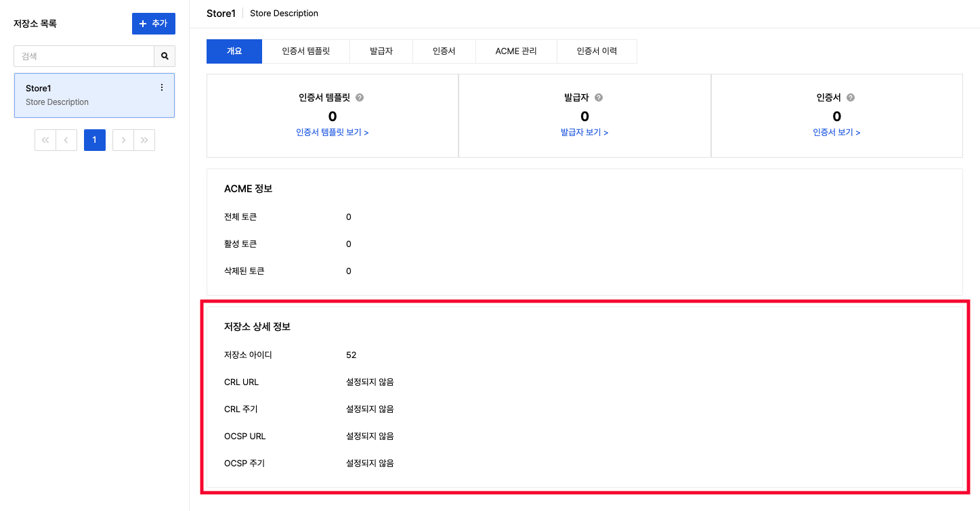Go to previous page of store list

click(x=66, y=140)
